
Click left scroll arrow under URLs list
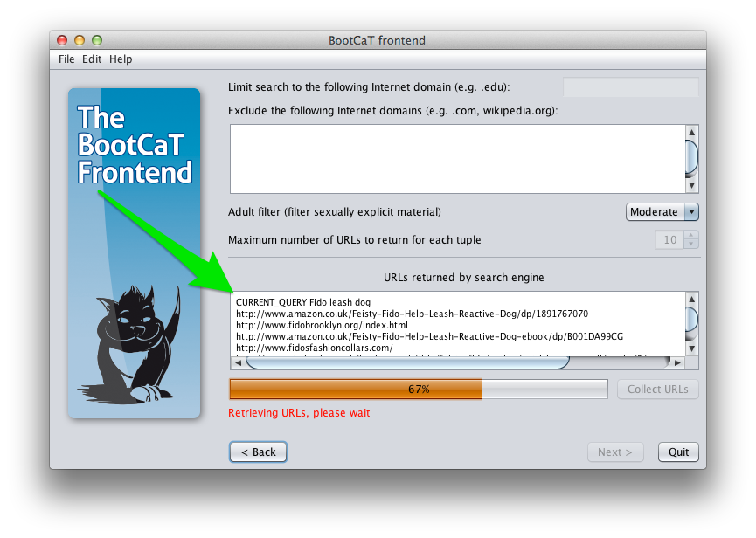[239, 362]
